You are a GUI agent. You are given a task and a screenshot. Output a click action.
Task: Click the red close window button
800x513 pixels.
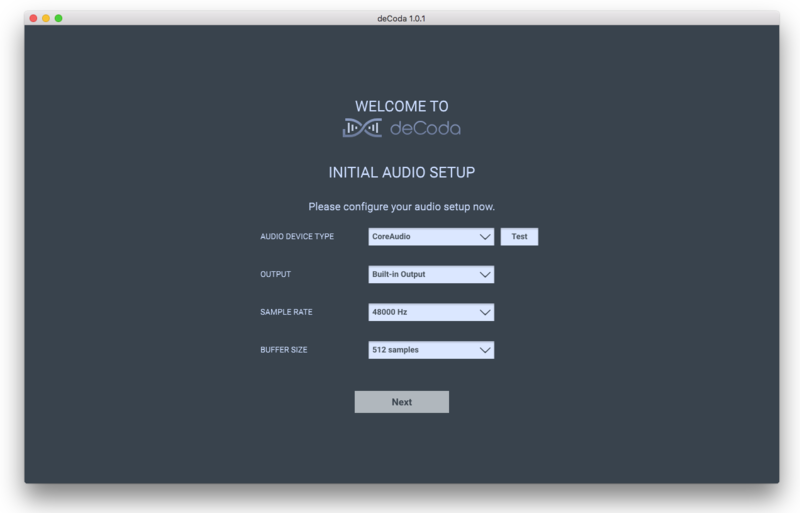coord(33,18)
